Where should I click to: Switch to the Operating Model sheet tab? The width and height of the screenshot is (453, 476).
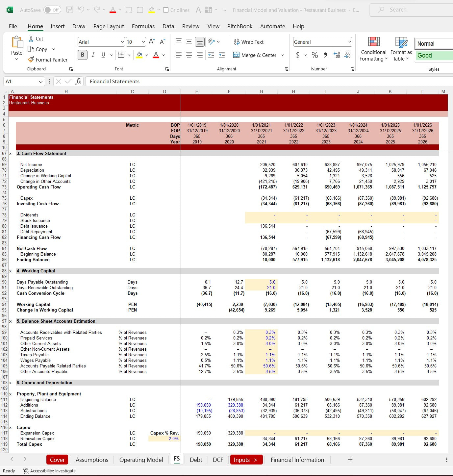(141, 460)
